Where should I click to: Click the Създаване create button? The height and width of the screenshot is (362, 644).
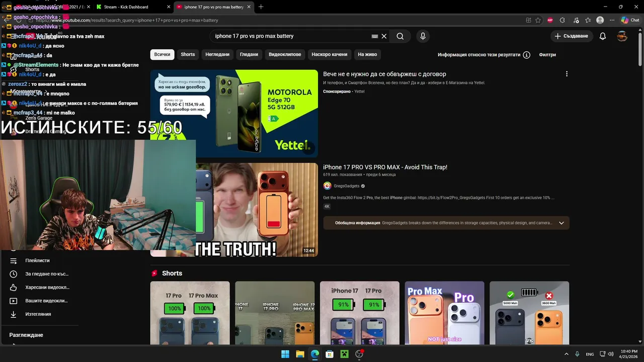coord(571,36)
